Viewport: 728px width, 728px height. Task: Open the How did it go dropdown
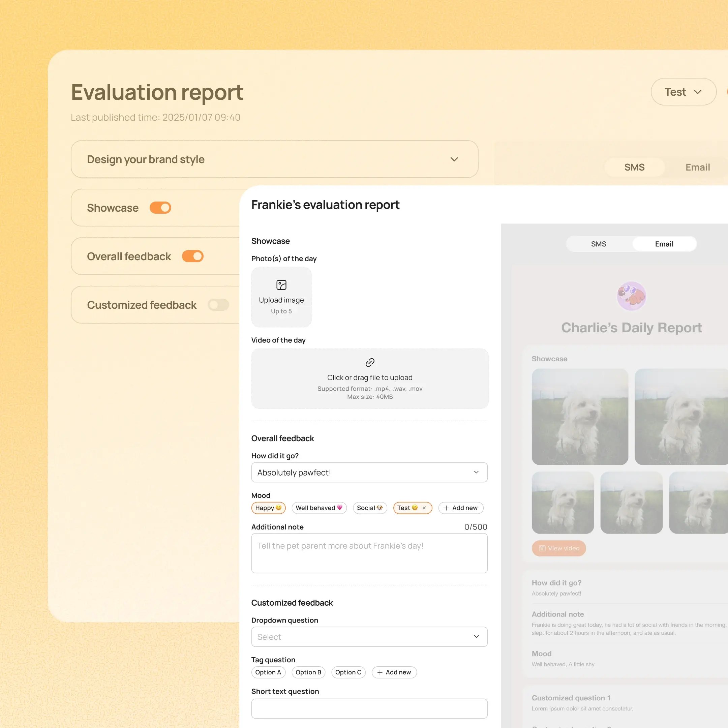click(x=369, y=473)
